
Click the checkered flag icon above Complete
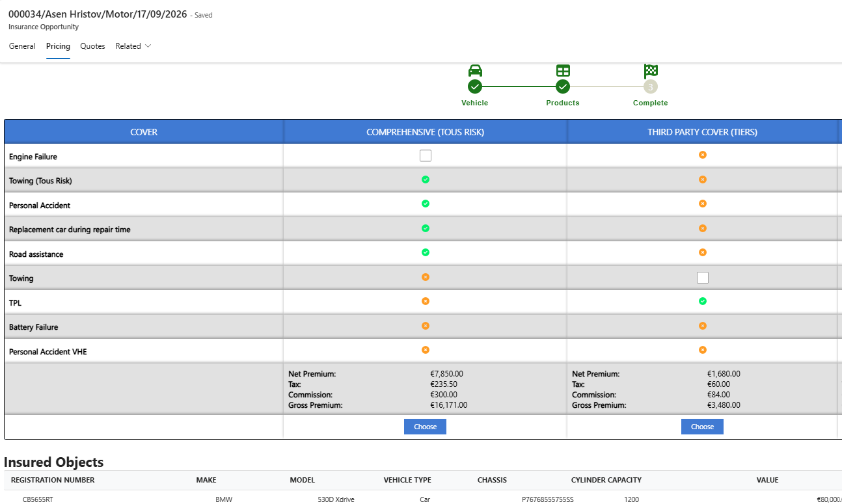[651, 71]
